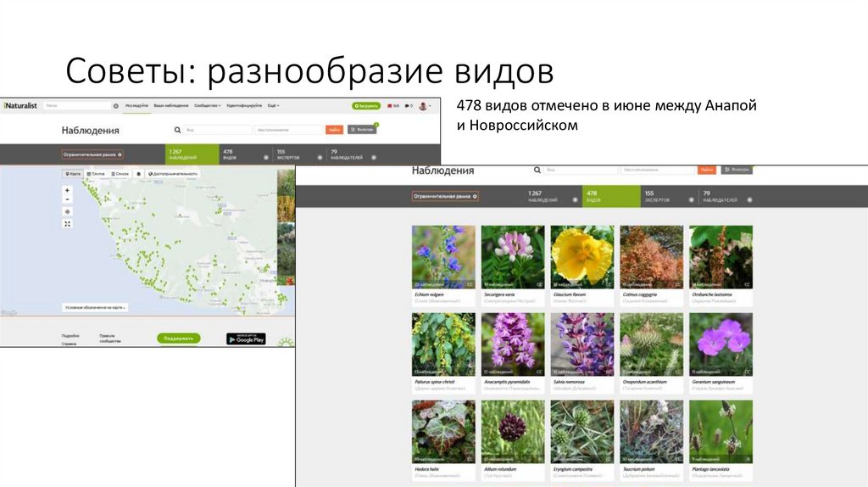This screenshot has height=487, width=868.
Task: Expand the map legend Условные обозначения на карте
Action: (95, 307)
